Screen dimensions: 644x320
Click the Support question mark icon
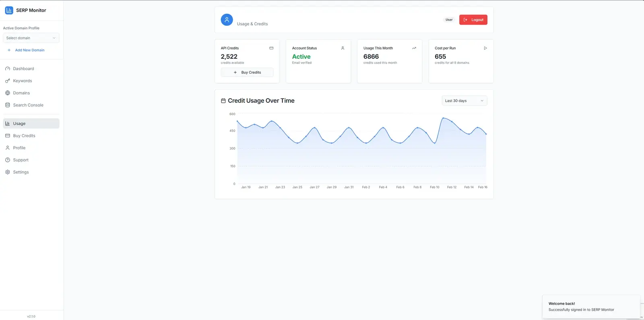(7, 160)
